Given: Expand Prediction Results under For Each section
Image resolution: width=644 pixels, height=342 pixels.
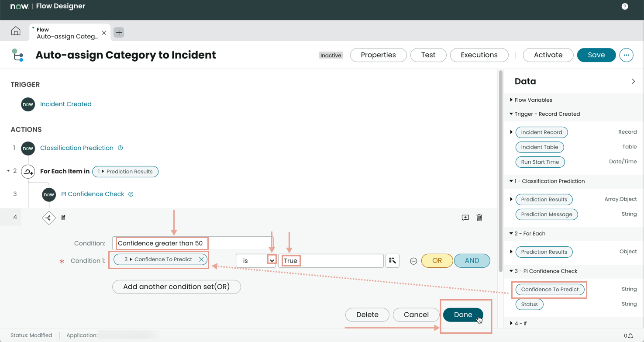Looking at the screenshot, I should point(511,252).
